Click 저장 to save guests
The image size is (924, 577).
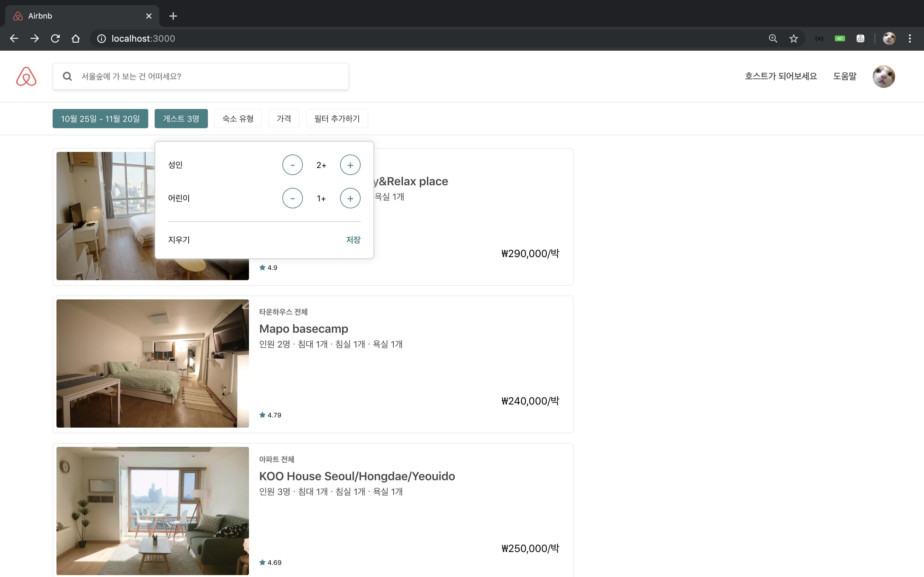point(353,240)
